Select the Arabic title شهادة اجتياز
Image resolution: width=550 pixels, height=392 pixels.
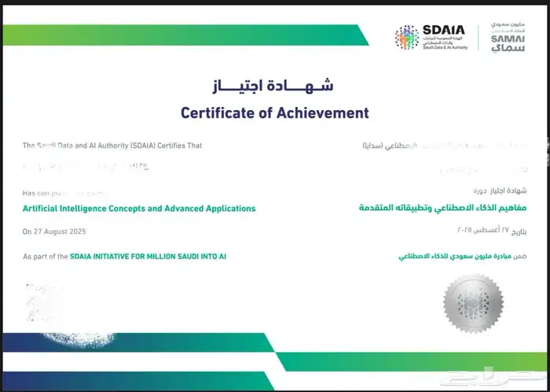(274, 85)
